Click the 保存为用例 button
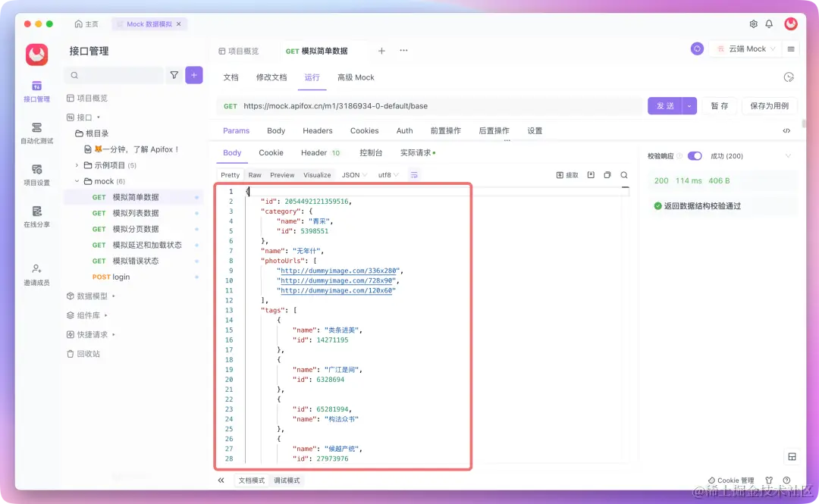Viewport: 819px width, 504px height. (770, 106)
